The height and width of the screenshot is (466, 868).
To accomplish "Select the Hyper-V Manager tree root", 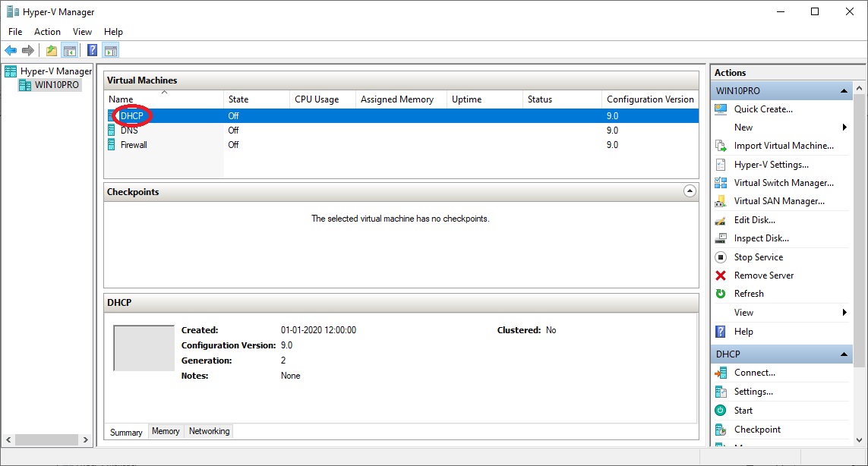I will 56,71.
